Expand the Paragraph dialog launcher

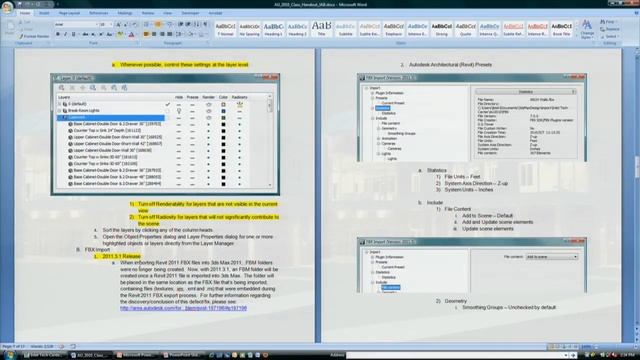pos(208,43)
